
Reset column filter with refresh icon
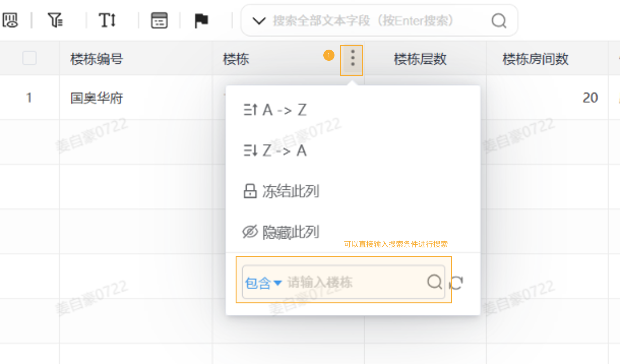(456, 283)
